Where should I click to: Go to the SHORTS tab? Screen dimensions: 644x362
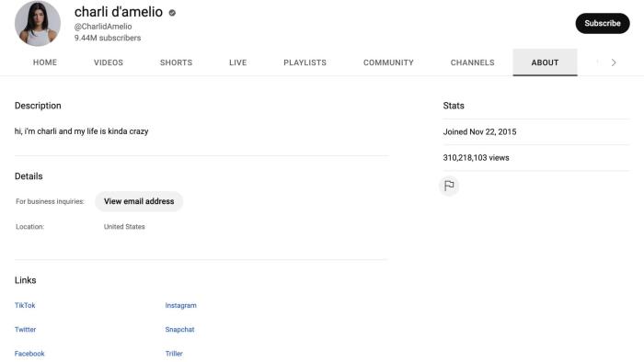point(176,62)
